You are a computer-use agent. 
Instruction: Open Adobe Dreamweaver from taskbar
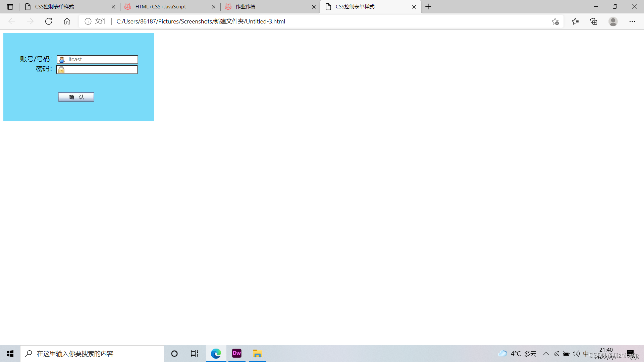[237, 354]
